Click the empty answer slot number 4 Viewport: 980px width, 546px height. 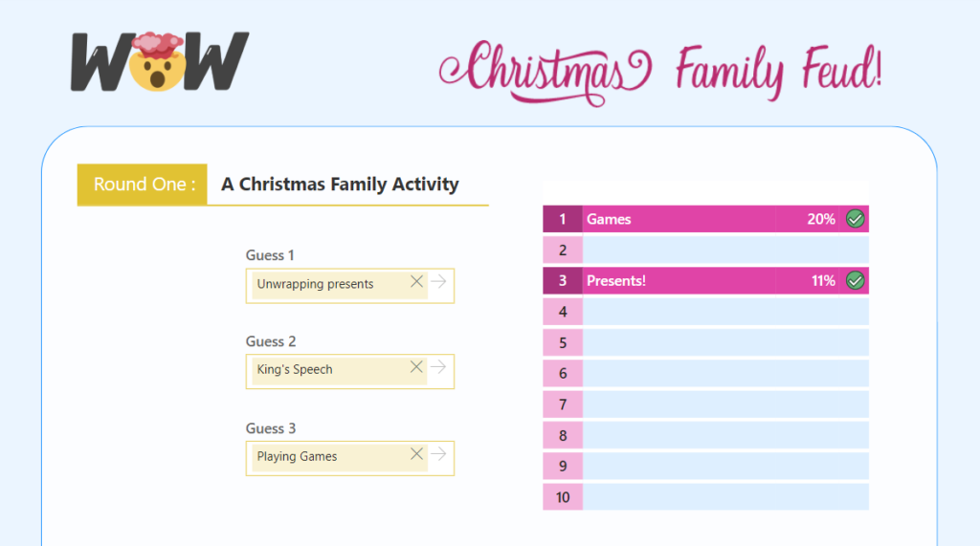(x=724, y=312)
